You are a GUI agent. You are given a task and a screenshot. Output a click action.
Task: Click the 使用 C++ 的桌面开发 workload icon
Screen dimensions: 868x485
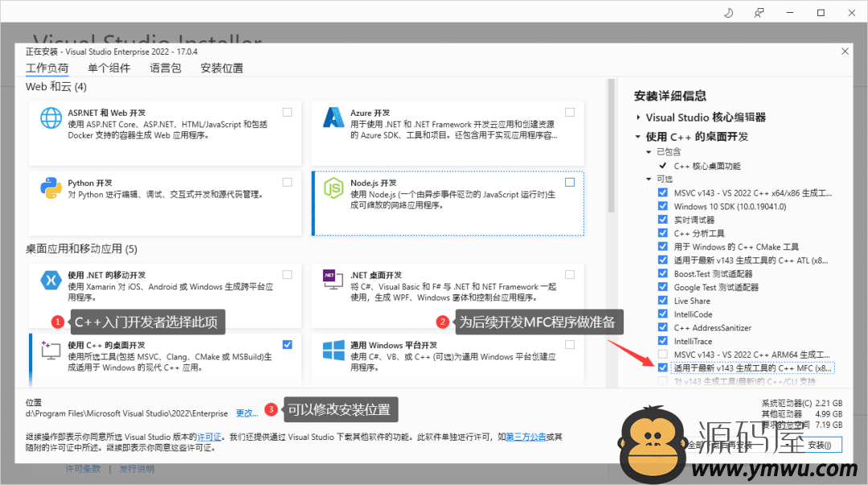(51, 351)
